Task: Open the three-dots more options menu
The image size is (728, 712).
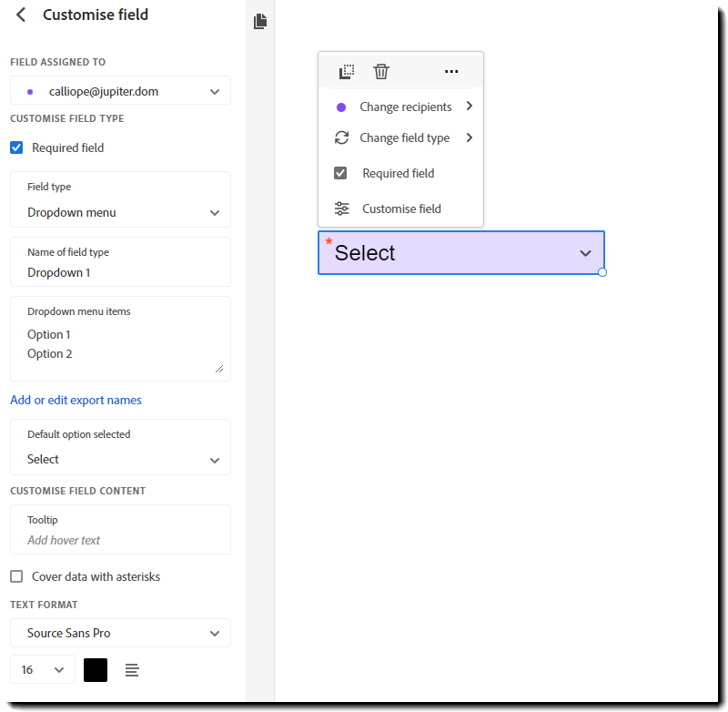Action: [451, 71]
